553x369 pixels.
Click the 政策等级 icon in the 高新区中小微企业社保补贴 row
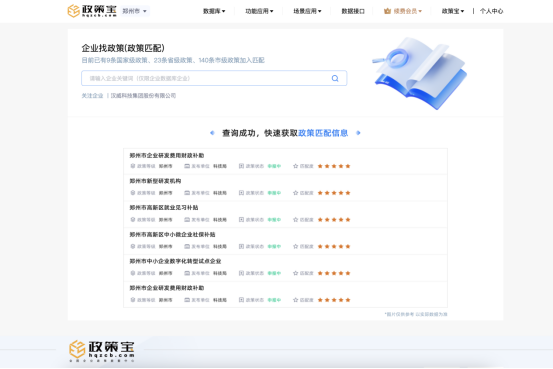pos(133,247)
